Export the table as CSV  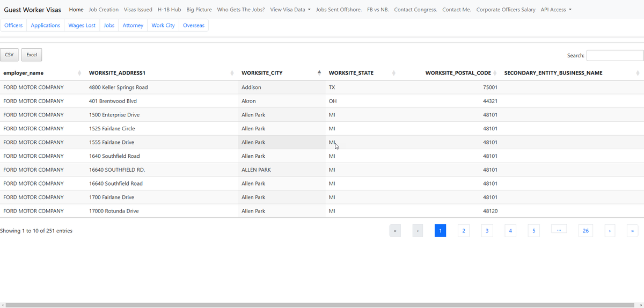point(9,55)
